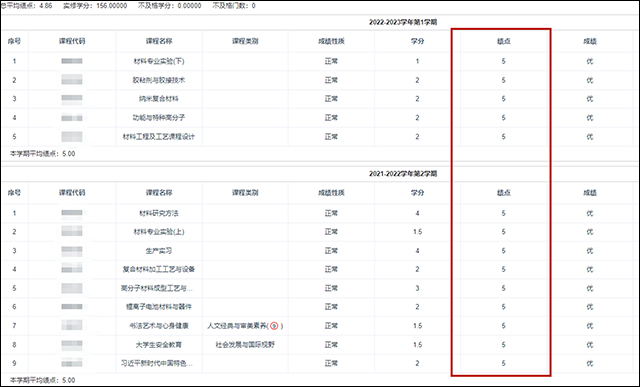Click blurred course code in 材料研究方法 row
The width and height of the screenshot is (640, 387).
click(x=72, y=213)
